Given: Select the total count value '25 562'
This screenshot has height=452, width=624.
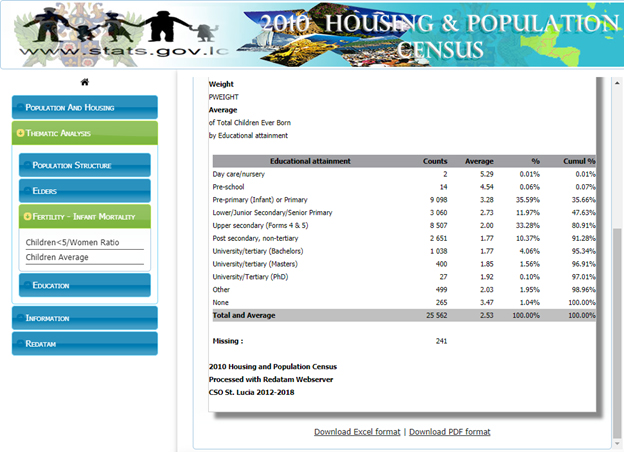Looking at the screenshot, I should pos(437,315).
